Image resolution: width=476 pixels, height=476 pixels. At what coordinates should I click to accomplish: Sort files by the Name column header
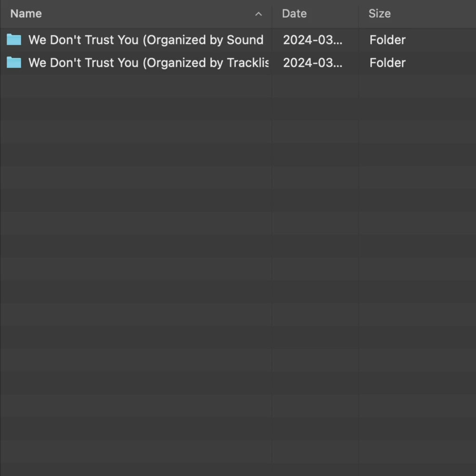coord(26,14)
